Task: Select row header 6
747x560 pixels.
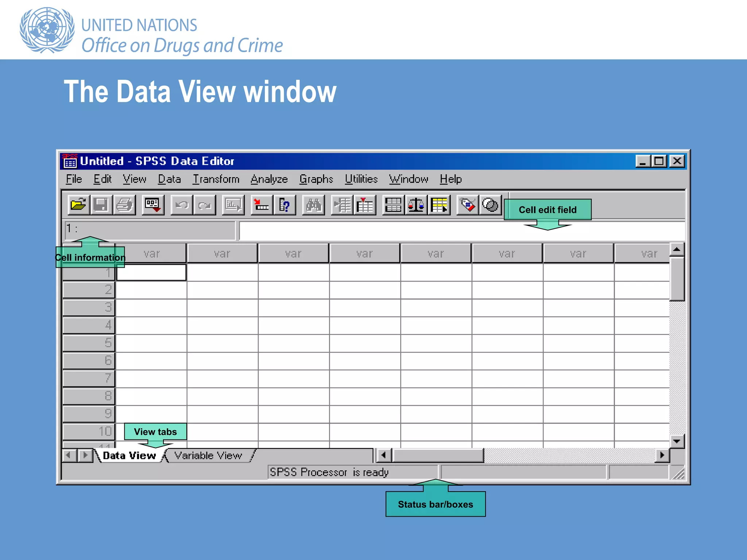Action: (89, 361)
